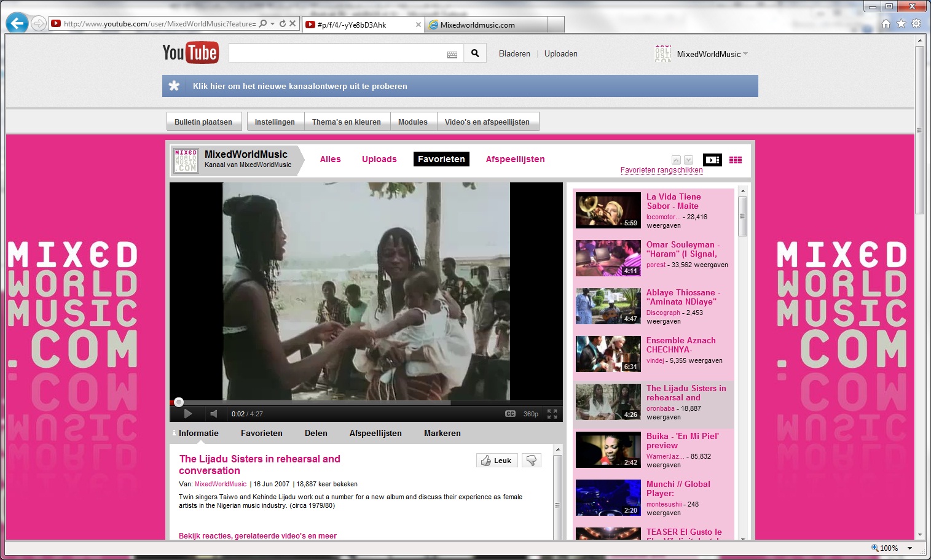Select the Favorieten channel tab

click(x=441, y=159)
